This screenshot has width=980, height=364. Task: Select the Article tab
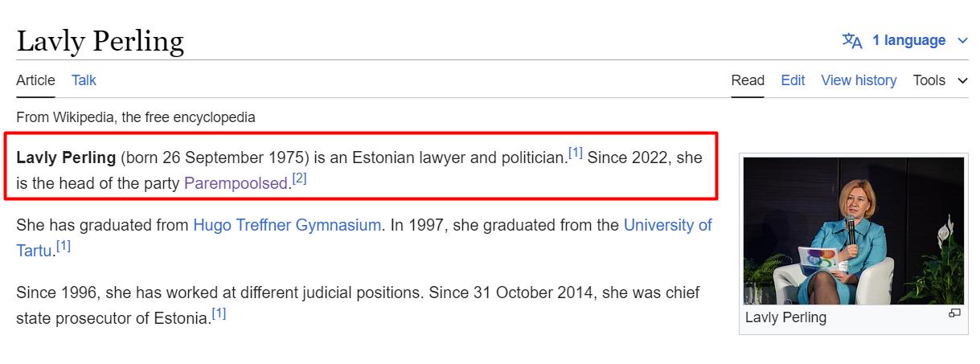35,80
